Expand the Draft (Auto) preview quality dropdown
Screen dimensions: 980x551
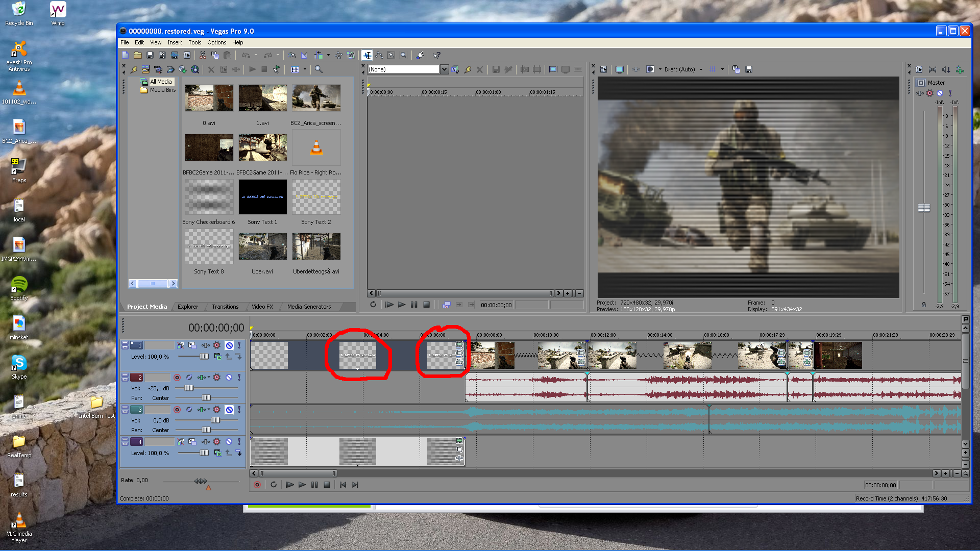[x=701, y=69]
